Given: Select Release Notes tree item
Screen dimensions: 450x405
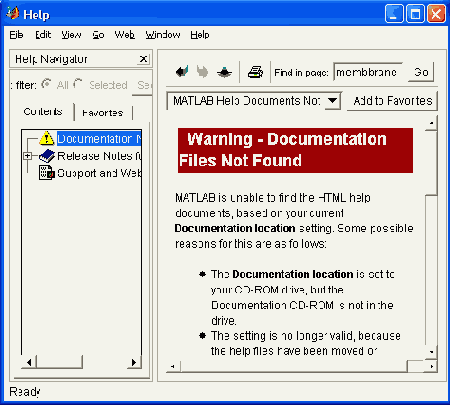Looking at the screenshot, I should tap(99, 156).
